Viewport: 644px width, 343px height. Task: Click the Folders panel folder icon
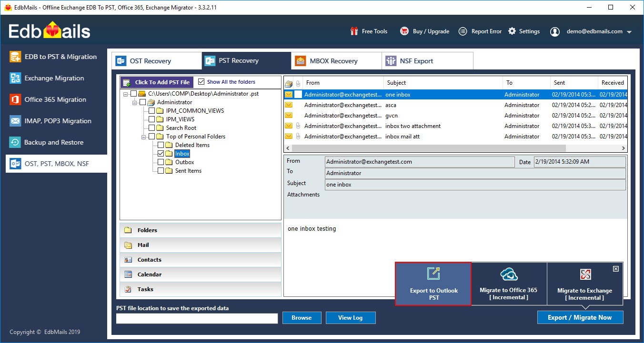click(128, 230)
